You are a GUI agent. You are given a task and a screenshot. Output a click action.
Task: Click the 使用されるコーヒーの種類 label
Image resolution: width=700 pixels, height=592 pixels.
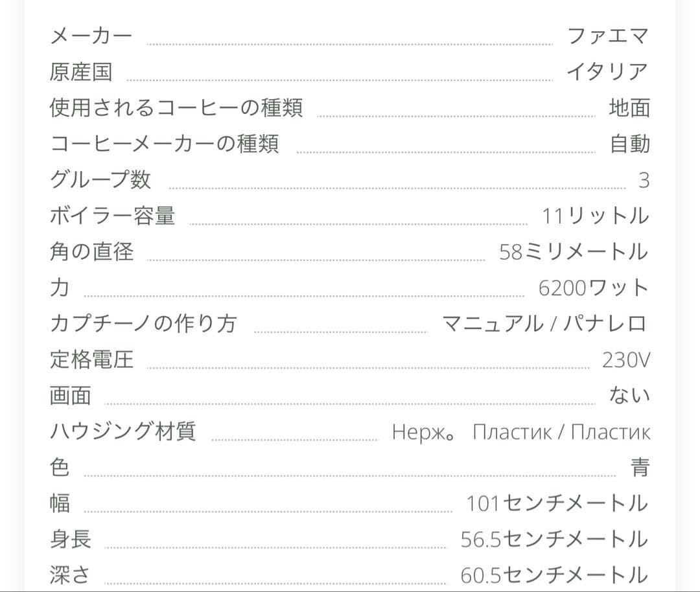click(x=176, y=108)
